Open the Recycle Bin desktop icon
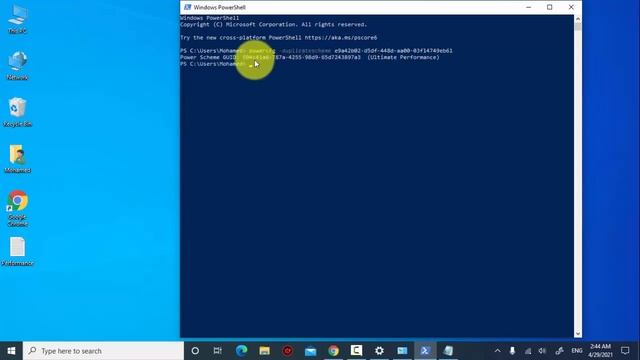This screenshot has height=360, width=640. [18, 112]
